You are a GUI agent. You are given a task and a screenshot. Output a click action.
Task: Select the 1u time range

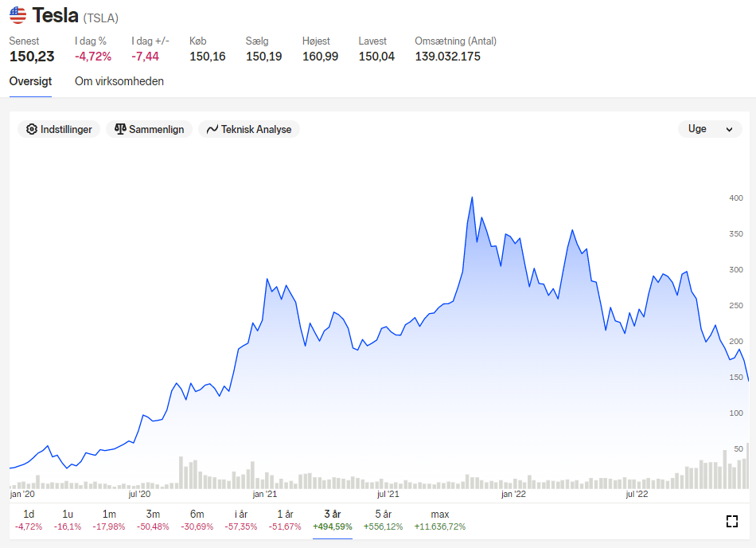click(x=68, y=520)
